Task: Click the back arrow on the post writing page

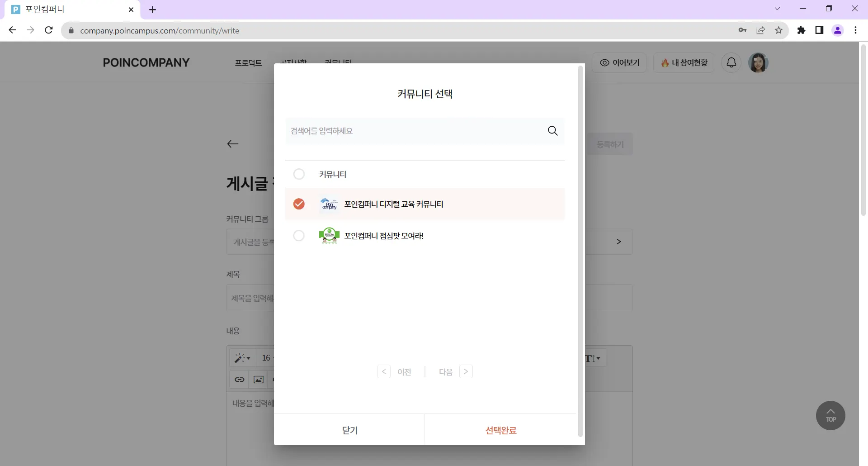Action: click(x=233, y=144)
